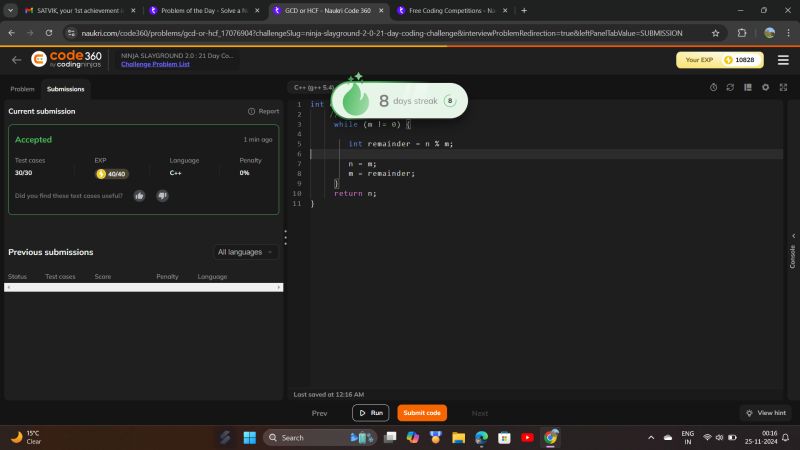
Task: Click code line 10 return n
Action: pyautogui.click(x=355, y=193)
